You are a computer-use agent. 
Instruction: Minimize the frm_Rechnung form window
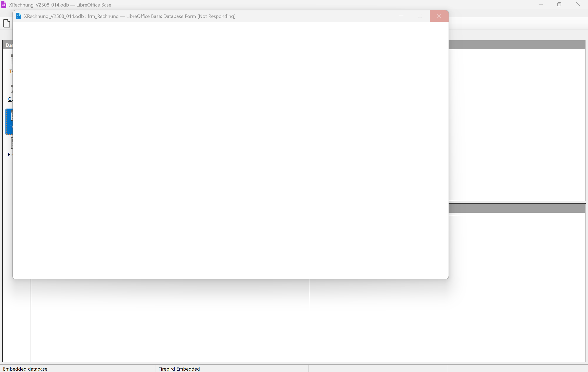[x=401, y=16]
